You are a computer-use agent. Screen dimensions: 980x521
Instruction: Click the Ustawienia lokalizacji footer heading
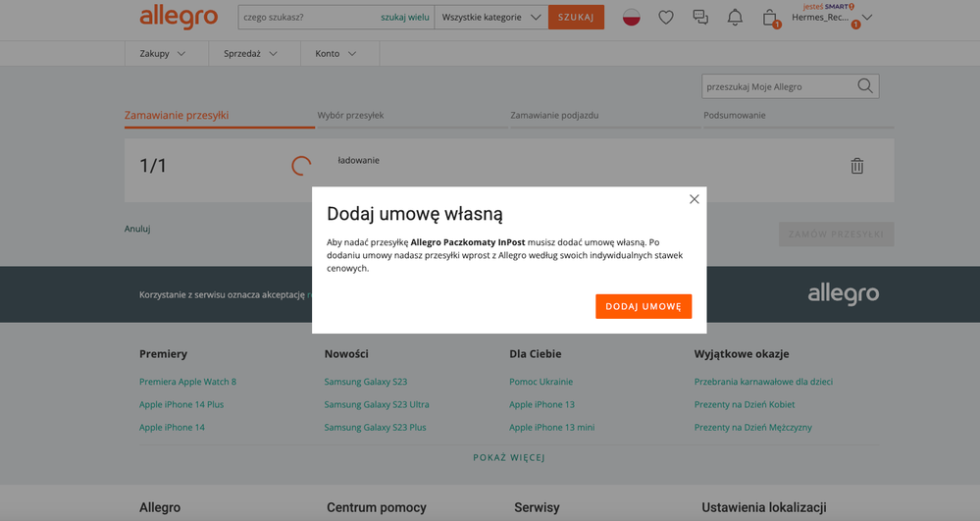[x=764, y=508]
